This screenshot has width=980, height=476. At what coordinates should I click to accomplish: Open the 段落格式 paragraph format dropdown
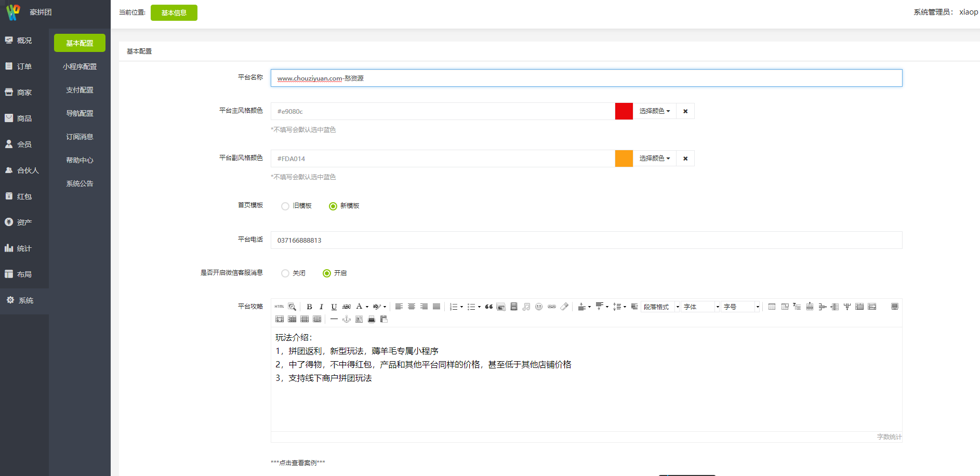[x=660, y=307]
